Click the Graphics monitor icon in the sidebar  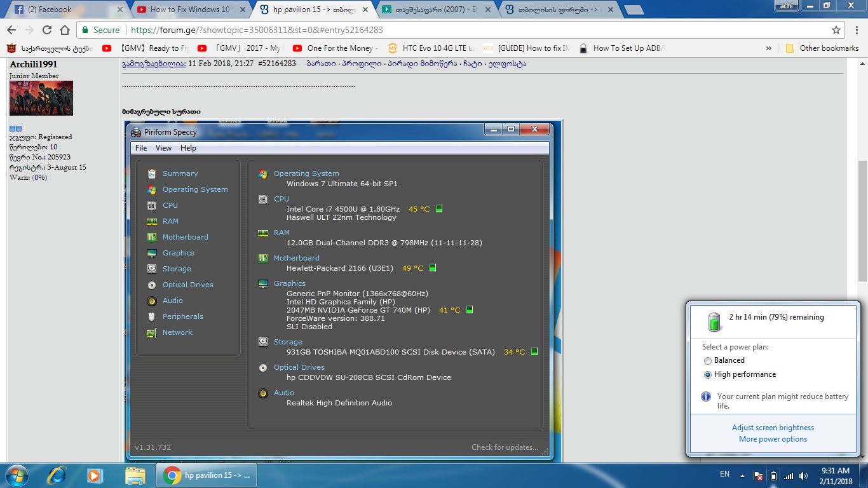point(151,253)
